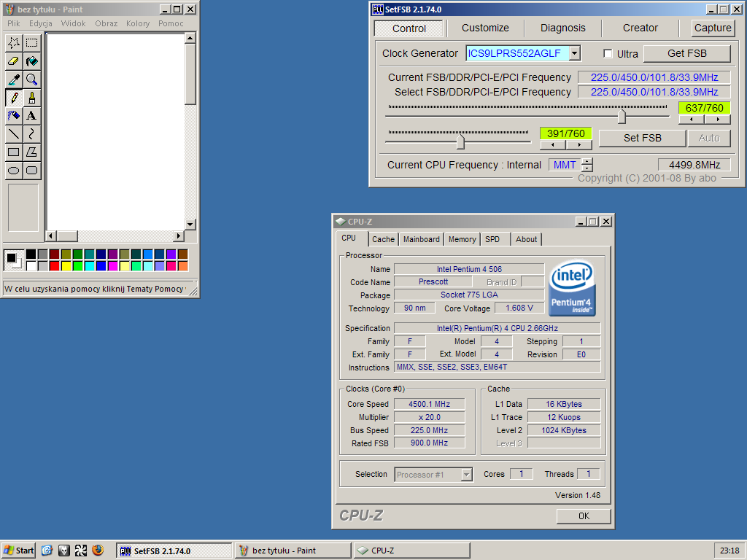Image resolution: width=747 pixels, height=560 pixels.
Task: Select the Pencil tool in Paint
Action: click(14, 98)
